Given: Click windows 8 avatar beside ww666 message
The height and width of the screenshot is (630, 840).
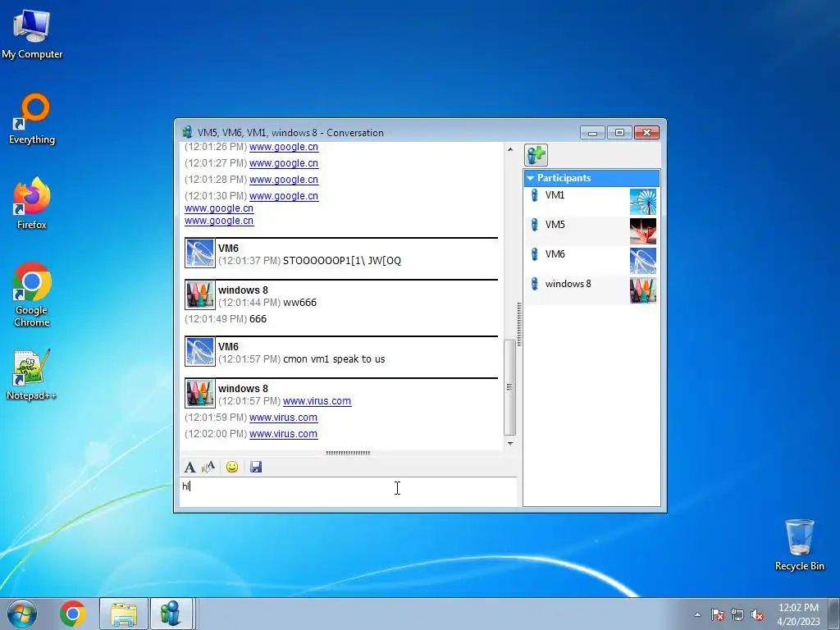Looking at the screenshot, I should coord(200,294).
